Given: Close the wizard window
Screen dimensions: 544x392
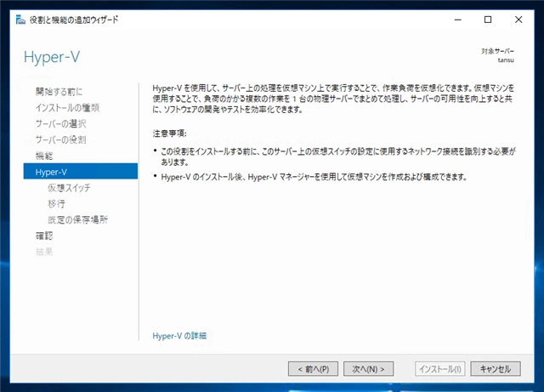Looking at the screenshot, I should (x=518, y=20).
